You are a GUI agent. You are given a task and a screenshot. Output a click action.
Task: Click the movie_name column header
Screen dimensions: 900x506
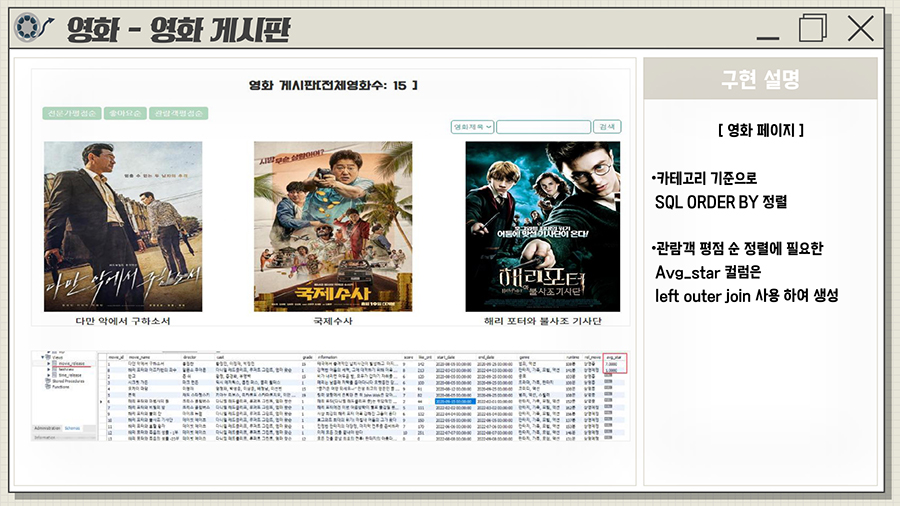pos(139,357)
